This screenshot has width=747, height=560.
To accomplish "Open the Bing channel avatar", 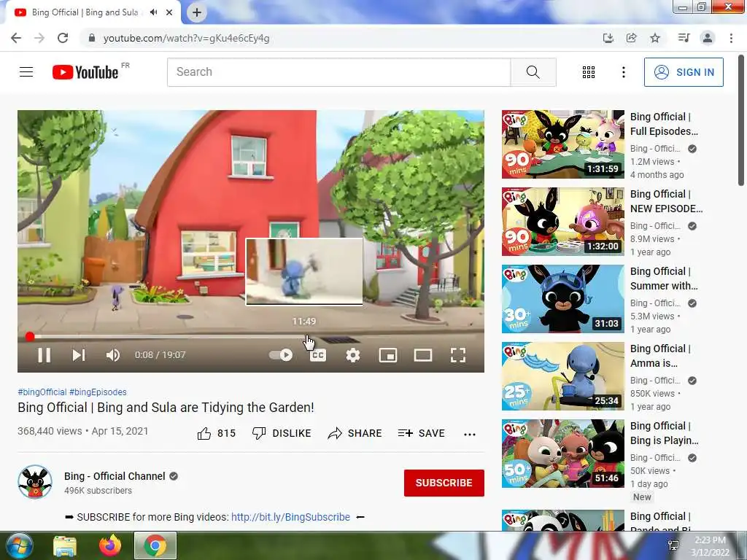I will (35, 482).
